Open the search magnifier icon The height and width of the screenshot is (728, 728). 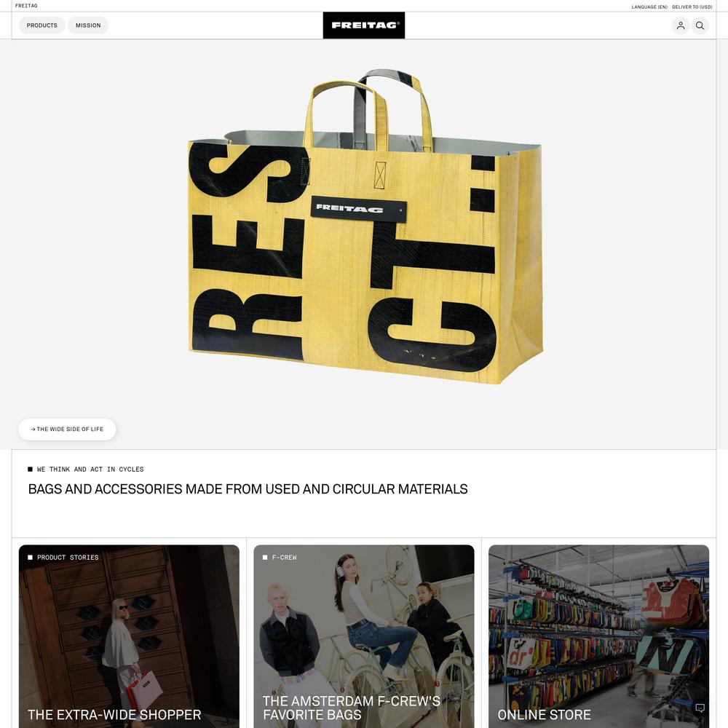click(x=700, y=25)
